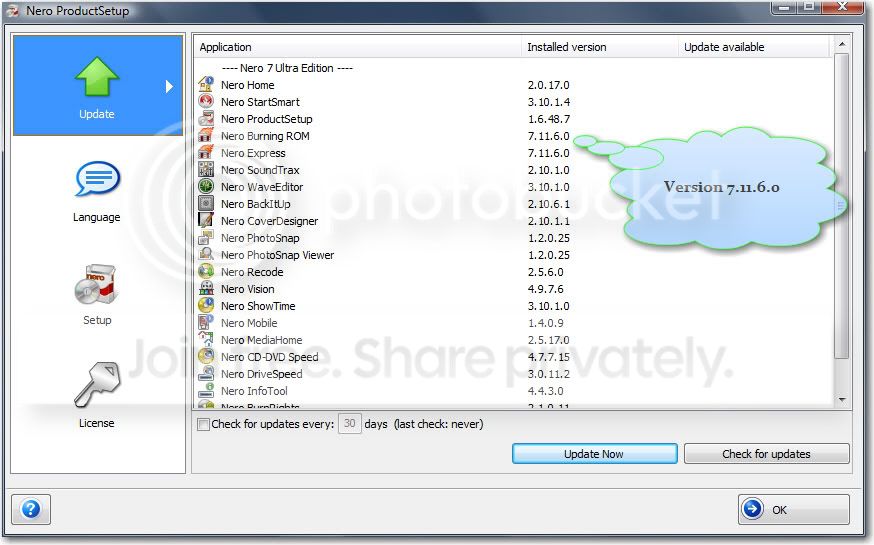Image resolution: width=874 pixels, height=545 pixels.
Task: Enable Check for updates every checkbox
Action: (x=203, y=424)
